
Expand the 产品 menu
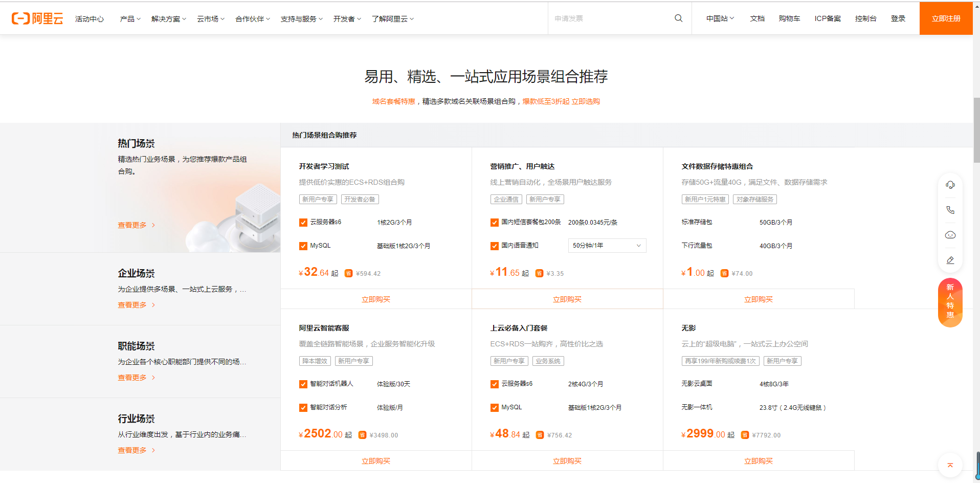[x=130, y=19]
